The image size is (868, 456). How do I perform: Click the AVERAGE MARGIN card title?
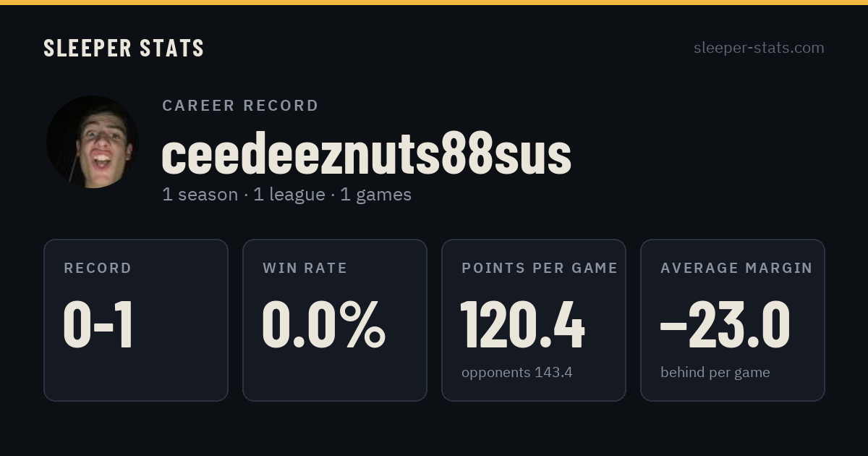[x=736, y=268]
